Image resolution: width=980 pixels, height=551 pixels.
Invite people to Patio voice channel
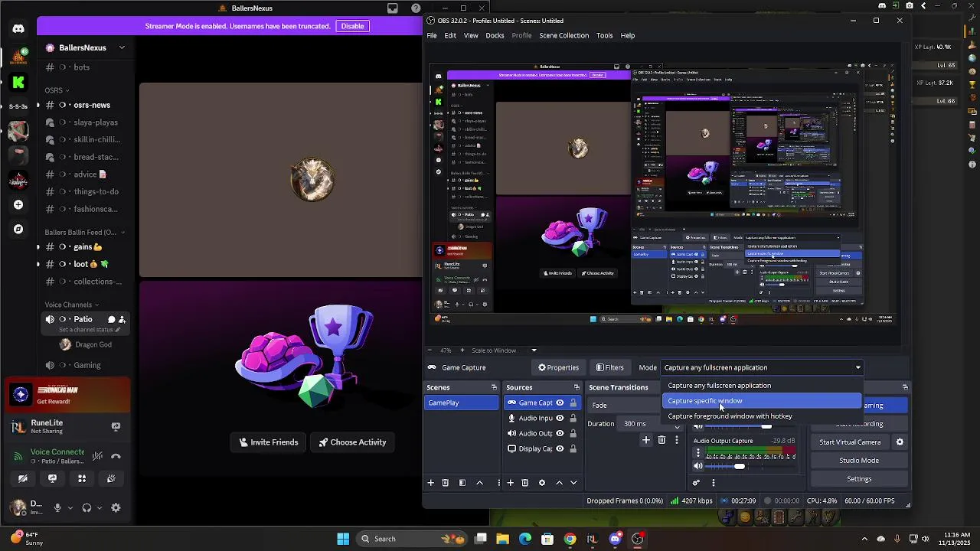click(x=122, y=319)
